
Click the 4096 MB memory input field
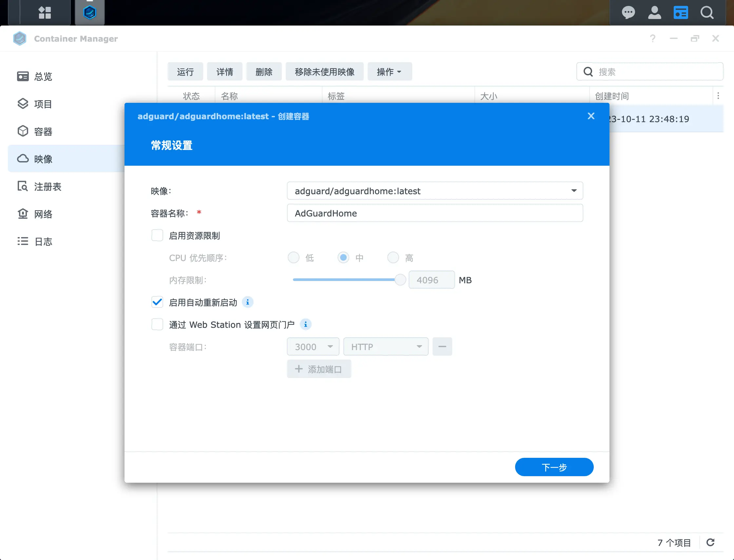click(x=432, y=280)
